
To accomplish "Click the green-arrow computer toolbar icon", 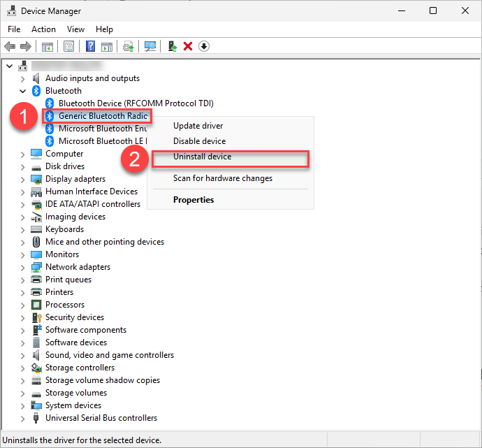I will (172, 46).
